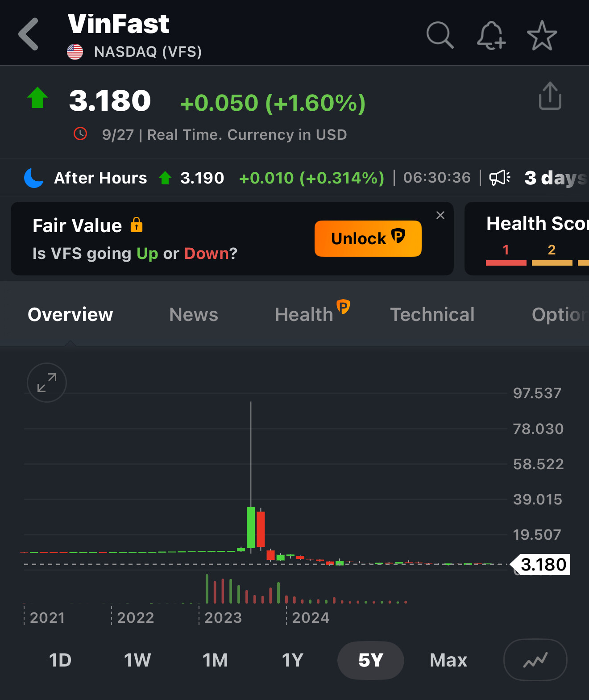Switch chart type with line chart button
The width and height of the screenshot is (589, 700).
535,660
